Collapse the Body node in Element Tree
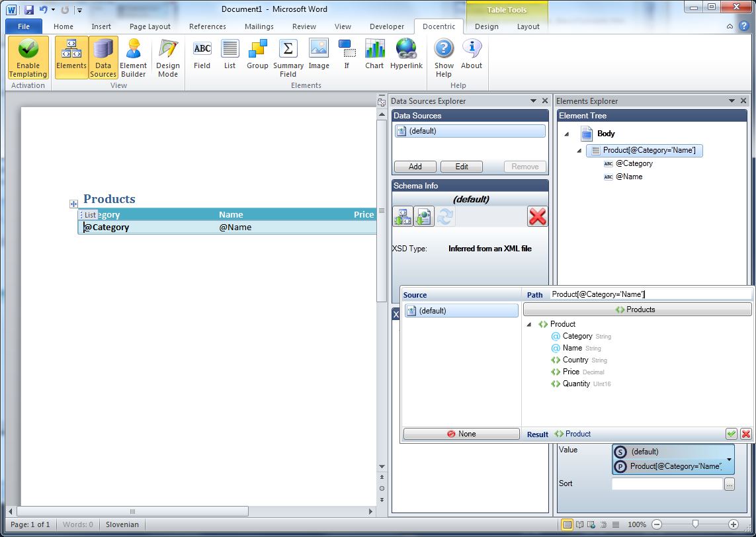The image size is (756, 537). point(567,134)
